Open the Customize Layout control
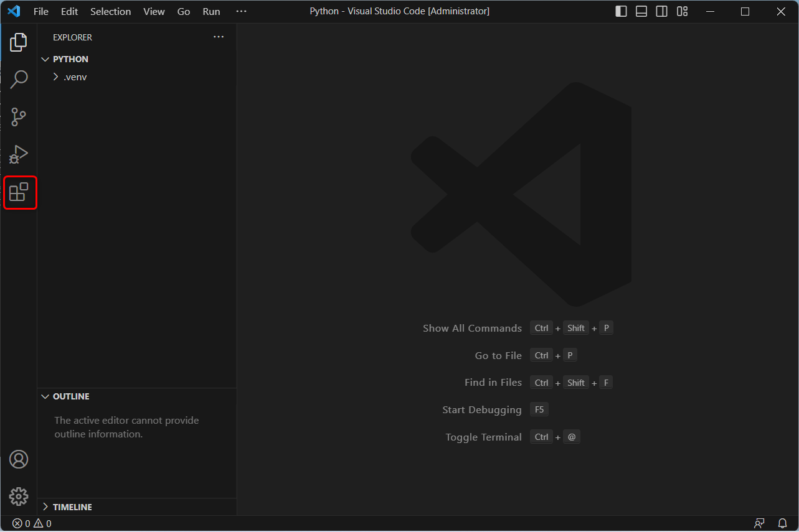The image size is (799, 532). 681,11
